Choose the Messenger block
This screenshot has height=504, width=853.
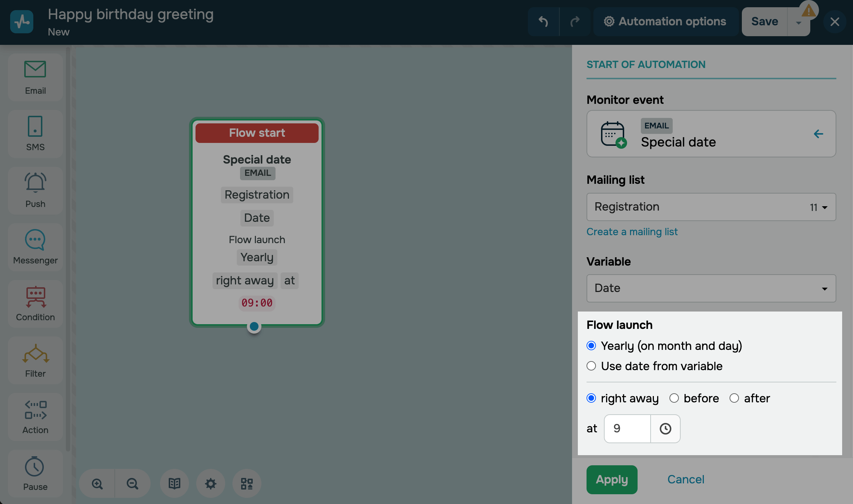[x=35, y=247]
